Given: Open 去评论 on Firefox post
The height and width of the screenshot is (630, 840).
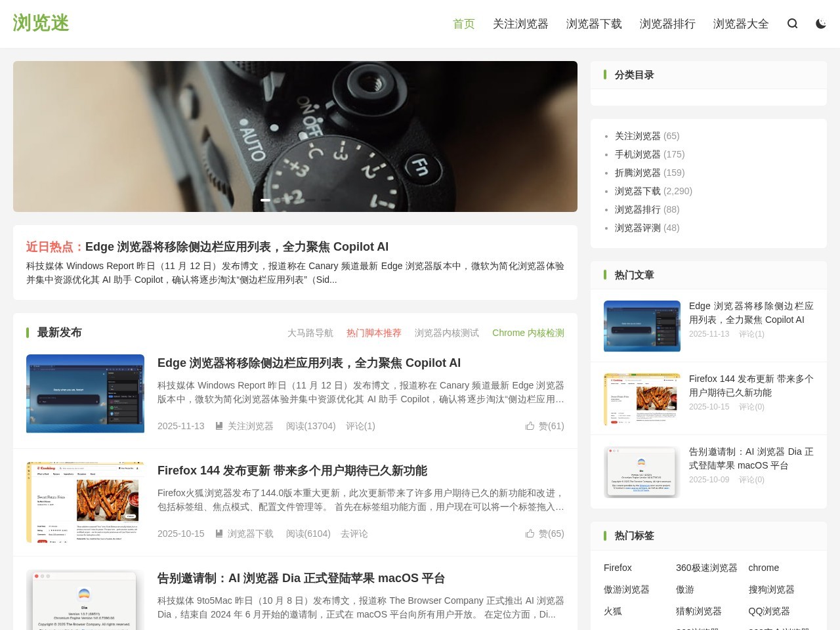Looking at the screenshot, I should (354, 534).
